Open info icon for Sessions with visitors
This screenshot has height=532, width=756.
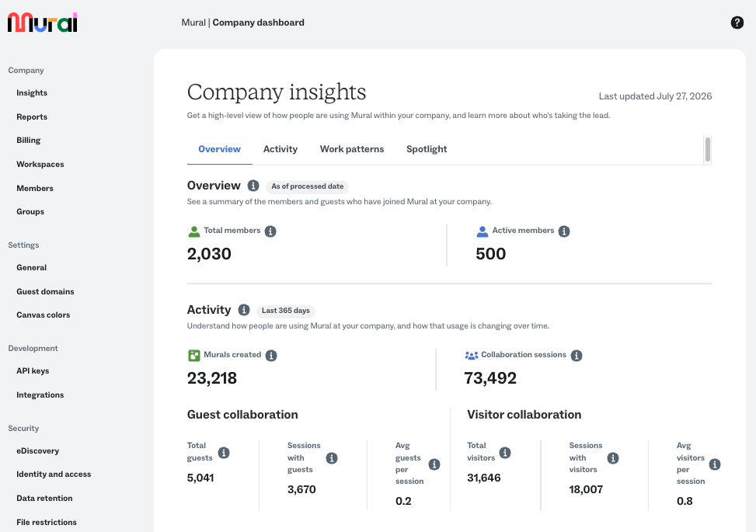pyautogui.click(x=613, y=457)
